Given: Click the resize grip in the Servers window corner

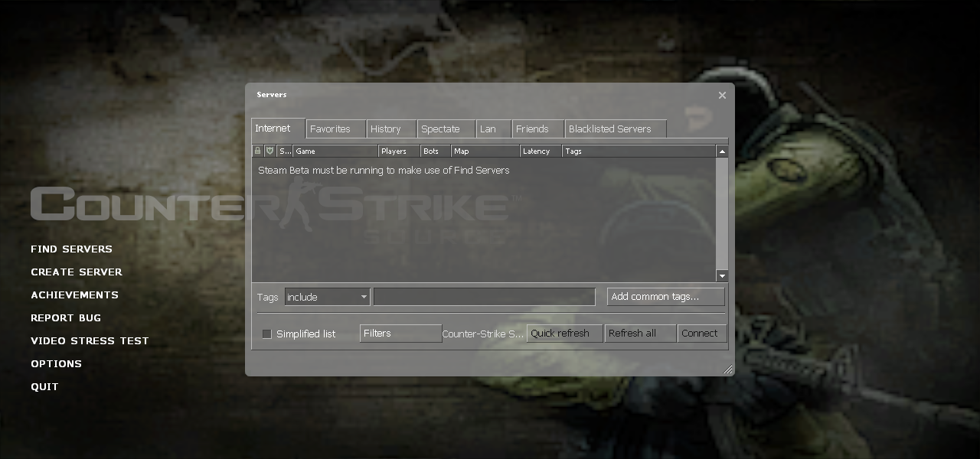Looking at the screenshot, I should (728, 369).
